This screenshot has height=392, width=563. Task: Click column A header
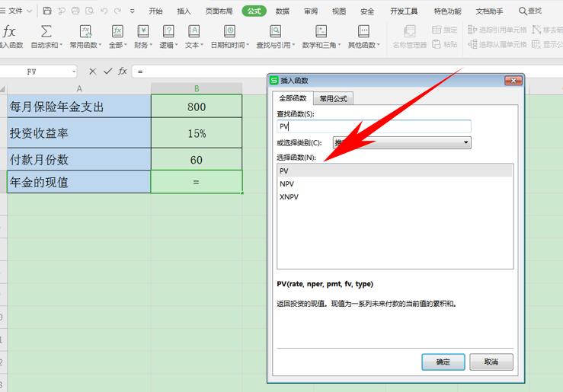(x=79, y=88)
